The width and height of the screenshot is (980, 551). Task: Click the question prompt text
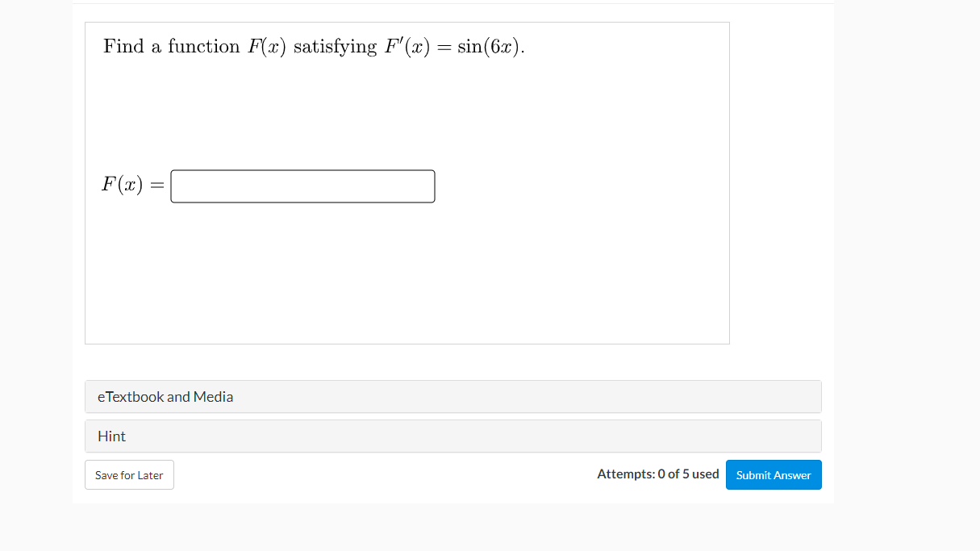tap(311, 46)
